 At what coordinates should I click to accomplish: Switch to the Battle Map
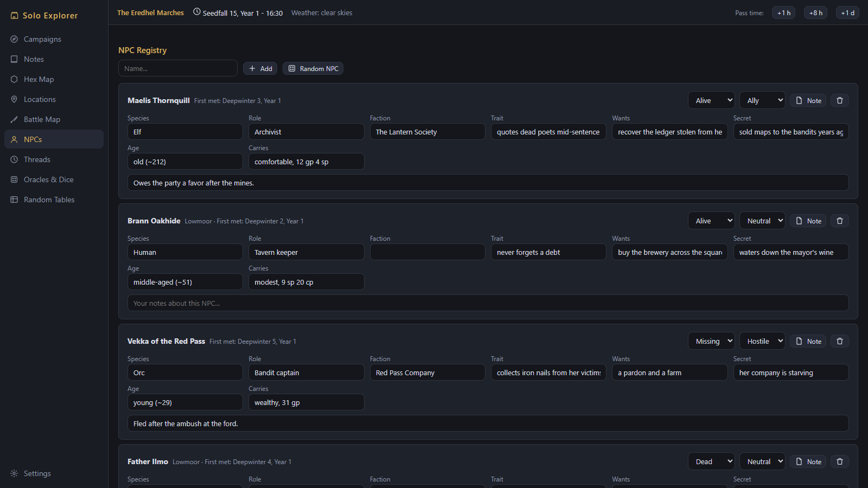click(x=54, y=119)
